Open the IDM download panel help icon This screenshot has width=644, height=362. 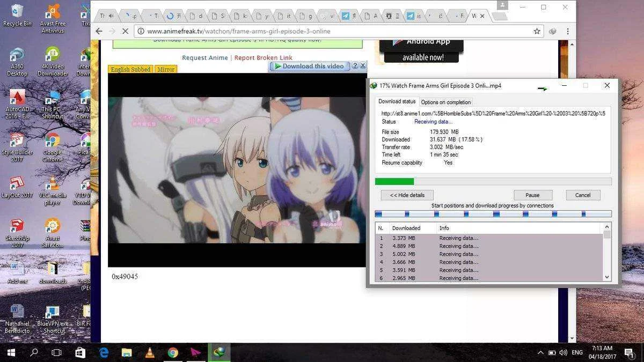pyautogui.click(x=355, y=66)
